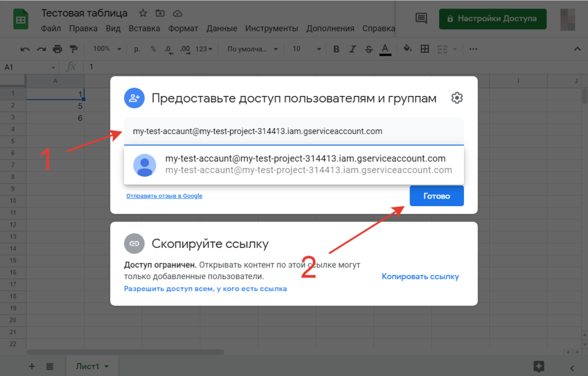Click the undo arrow icon
The height and width of the screenshot is (376, 588).
[x=25, y=49]
